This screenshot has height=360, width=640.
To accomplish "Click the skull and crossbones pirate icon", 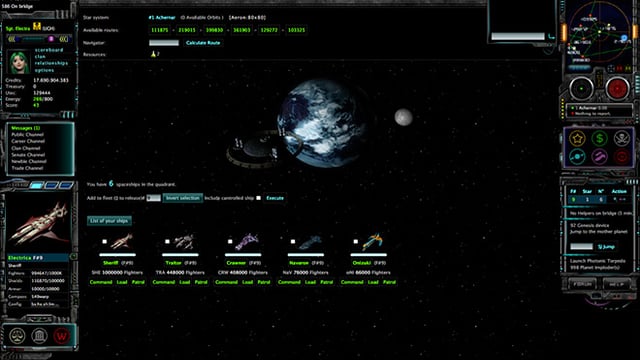I will tap(622, 139).
